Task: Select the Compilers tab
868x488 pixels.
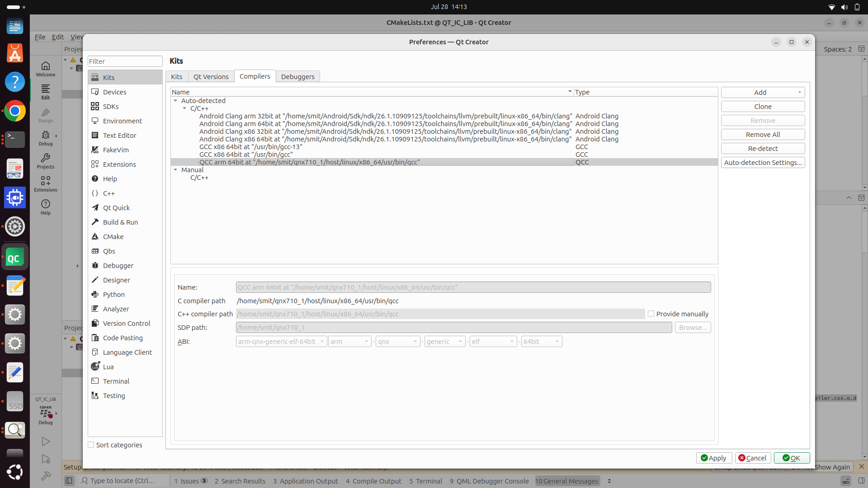Action: 255,76
